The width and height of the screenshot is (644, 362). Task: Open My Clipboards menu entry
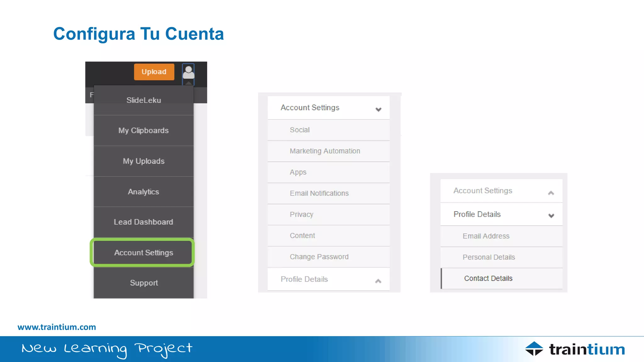144,130
